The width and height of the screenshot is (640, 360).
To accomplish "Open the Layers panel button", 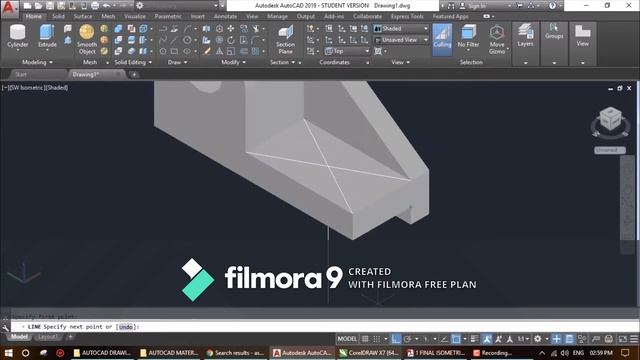I will click(x=525, y=36).
